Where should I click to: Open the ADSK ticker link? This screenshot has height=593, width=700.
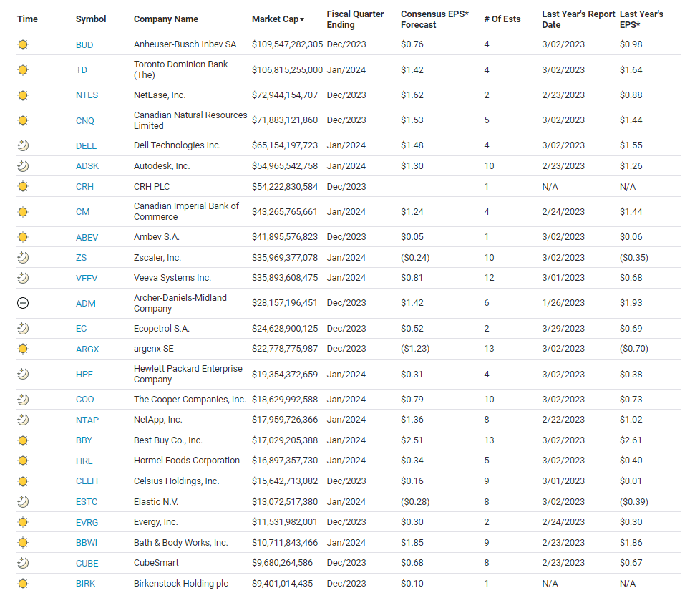pos(87,166)
